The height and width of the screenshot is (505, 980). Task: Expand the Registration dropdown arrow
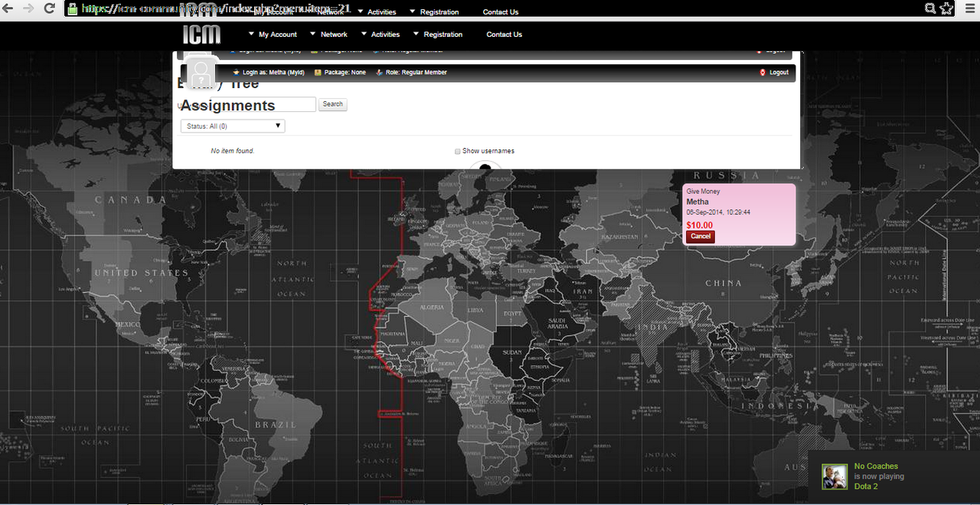click(x=416, y=34)
